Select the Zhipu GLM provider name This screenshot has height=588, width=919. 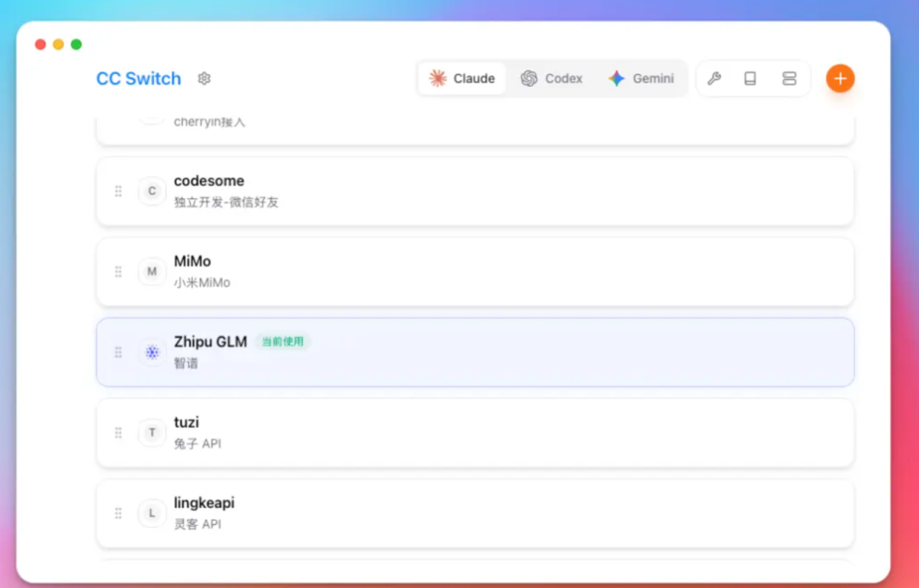(x=210, y=342)
